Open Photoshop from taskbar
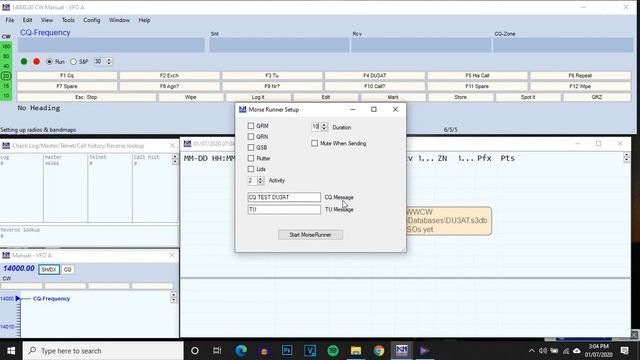The width and height of the screenshot is (640, 360). [287, 351]
